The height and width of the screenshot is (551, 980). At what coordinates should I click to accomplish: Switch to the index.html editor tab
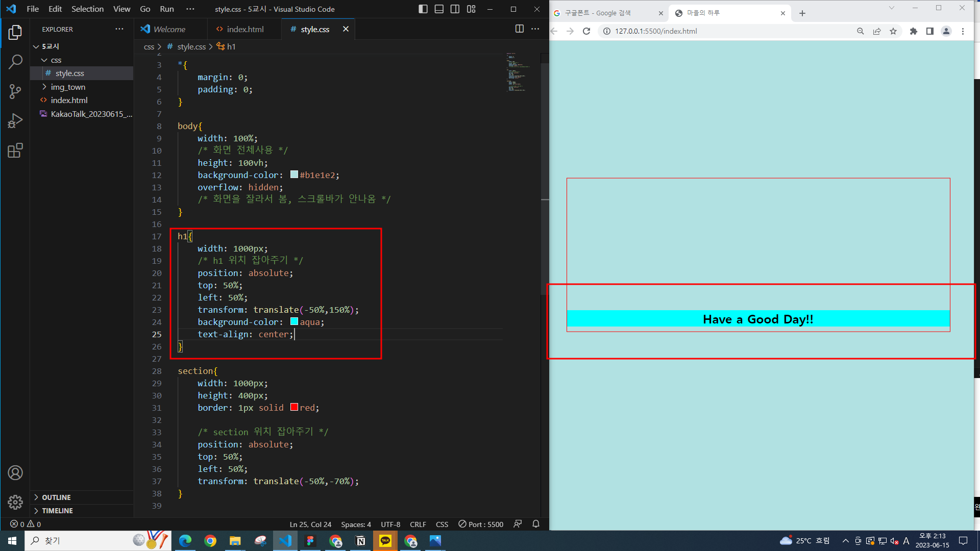coord(245,29)
